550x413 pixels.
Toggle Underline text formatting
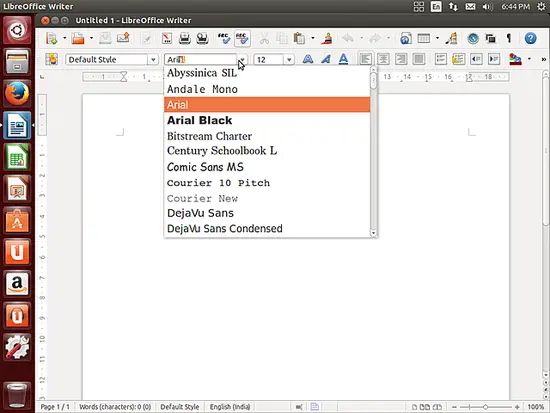343,59
